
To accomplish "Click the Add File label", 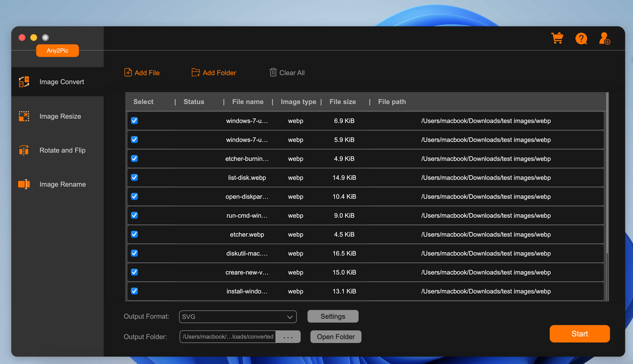I will (147, 73).
